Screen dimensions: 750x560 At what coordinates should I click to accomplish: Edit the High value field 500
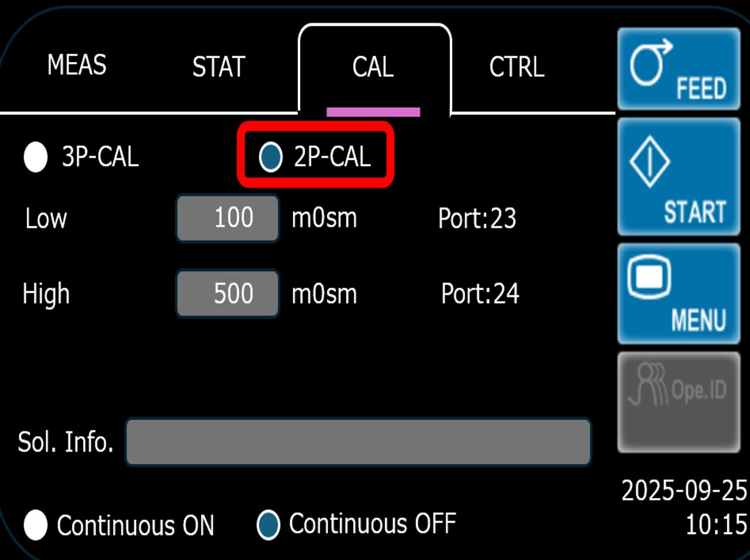pos(228,294)
